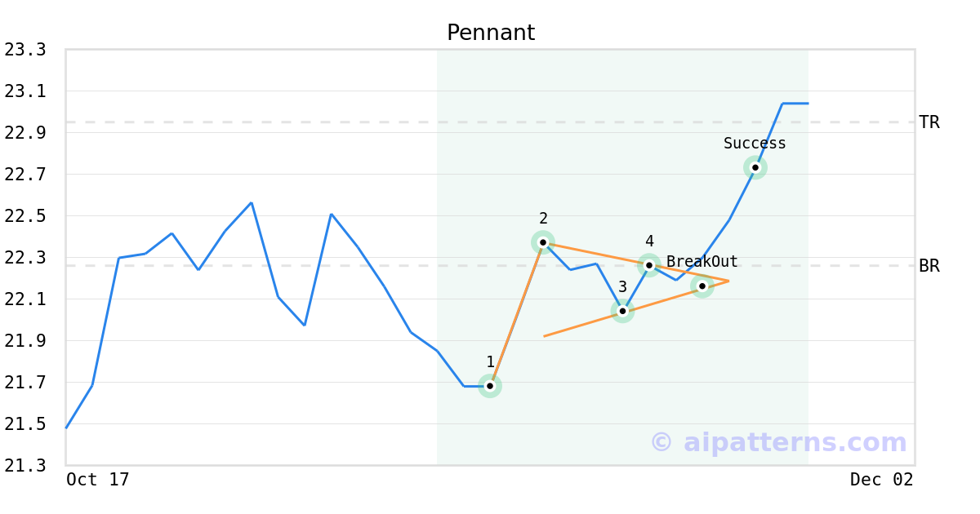Click the Success text annotation
The image size is (980, 514).
pyautogui.click(x=755, y=144)
